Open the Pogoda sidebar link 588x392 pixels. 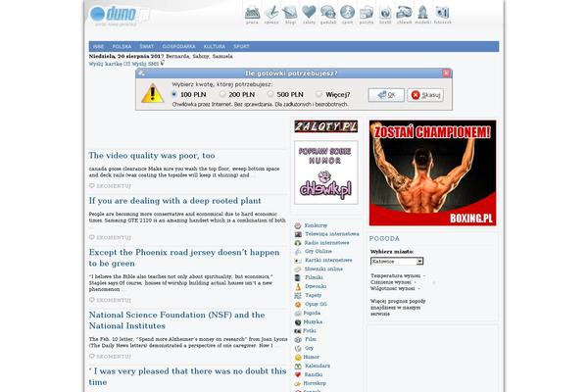tap(312, 313)
